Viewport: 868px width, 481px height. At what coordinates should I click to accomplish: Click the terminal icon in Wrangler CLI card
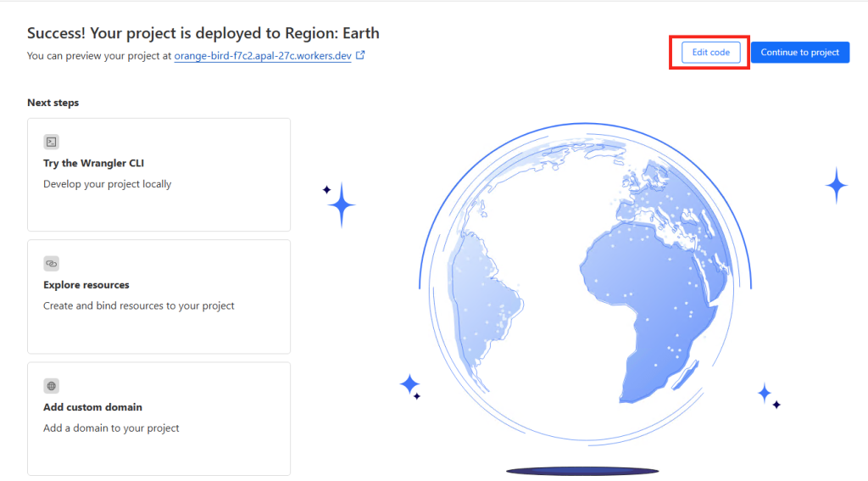[52, 142]
